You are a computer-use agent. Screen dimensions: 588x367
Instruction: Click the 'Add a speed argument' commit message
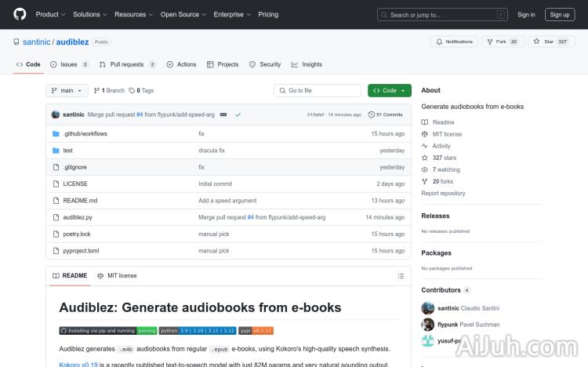click(x=227, y=201)
